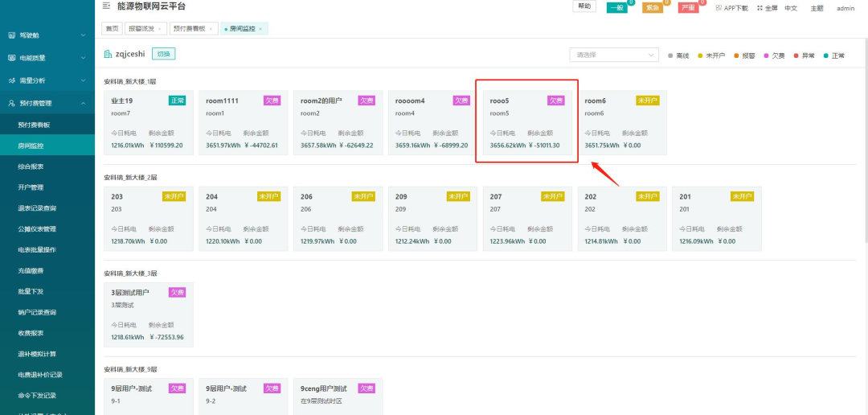Open the 3层测试用户 room card
The height and width of the screenshot is (415, 868).
click(149, 314)
